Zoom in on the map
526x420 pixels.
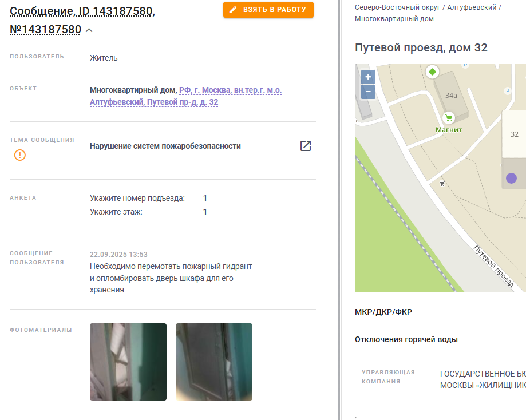coord(368,77)
